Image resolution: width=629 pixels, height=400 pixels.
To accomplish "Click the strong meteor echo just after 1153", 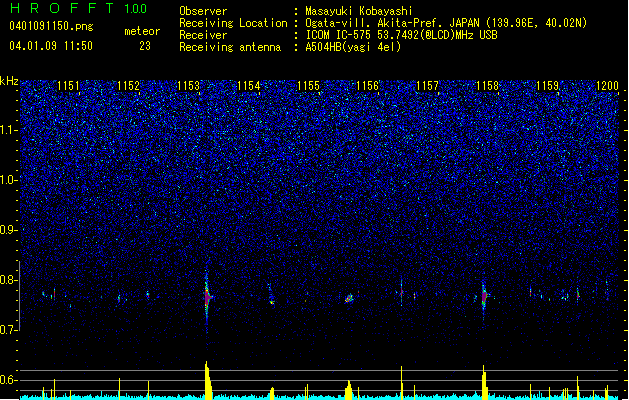I will tap(207, 297).
